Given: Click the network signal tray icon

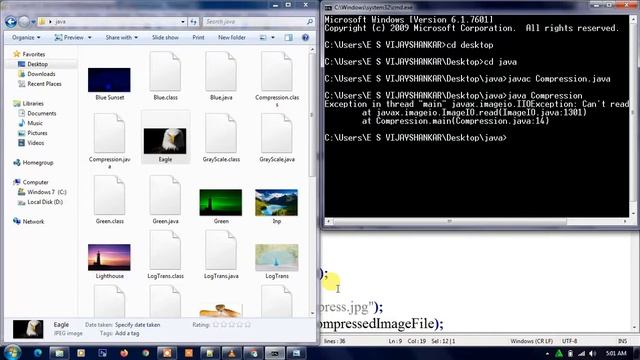Looking at the screenshot, I should [x=581, y=353].
